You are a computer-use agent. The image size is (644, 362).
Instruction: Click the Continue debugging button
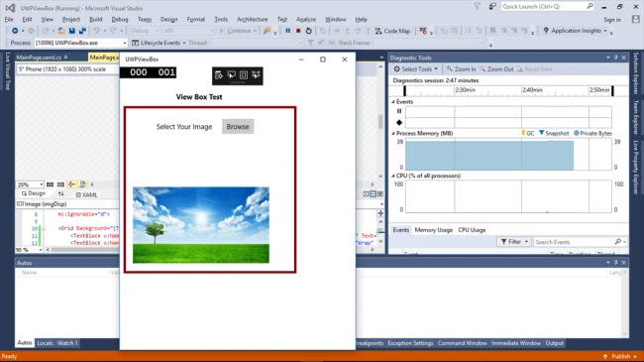click(238, 31)
